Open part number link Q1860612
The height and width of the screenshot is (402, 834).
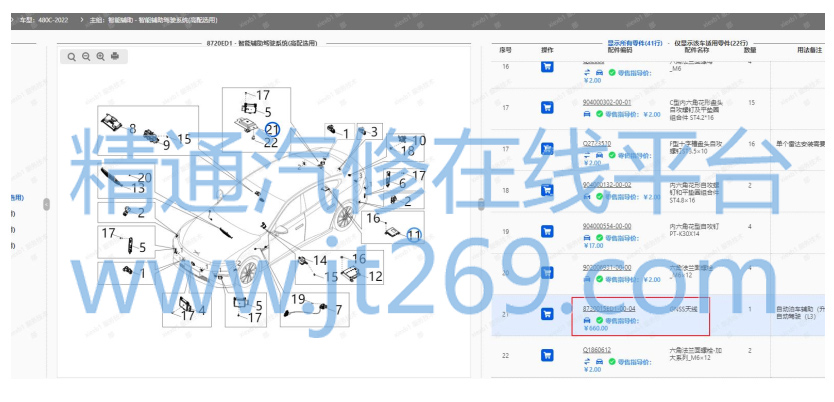[597, 350]
